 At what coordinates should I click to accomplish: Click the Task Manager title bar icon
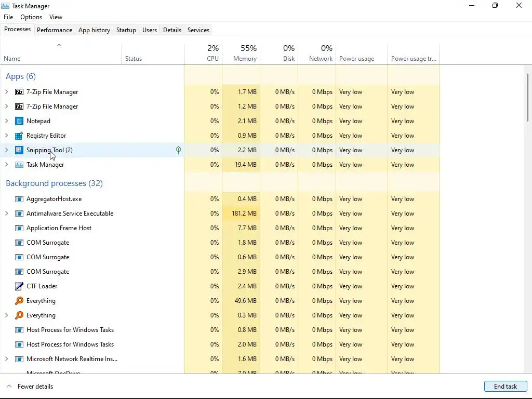[x=5, y=6]
